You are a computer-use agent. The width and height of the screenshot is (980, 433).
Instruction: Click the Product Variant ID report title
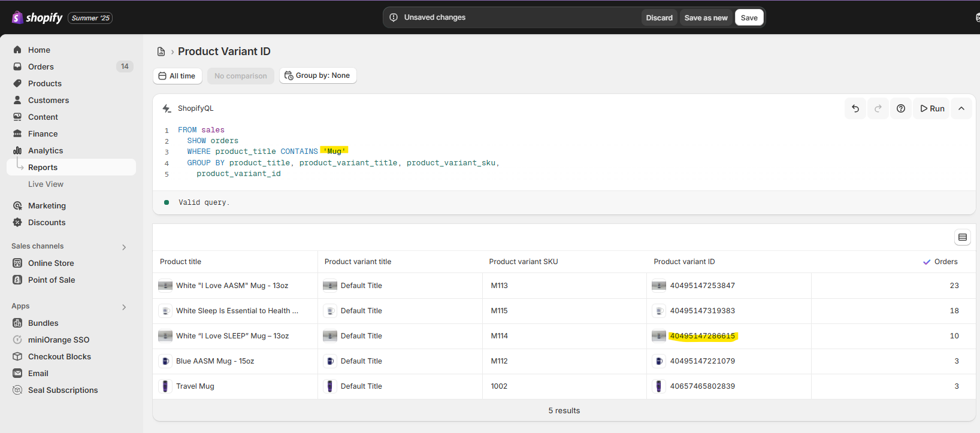(x=224, y=52)
